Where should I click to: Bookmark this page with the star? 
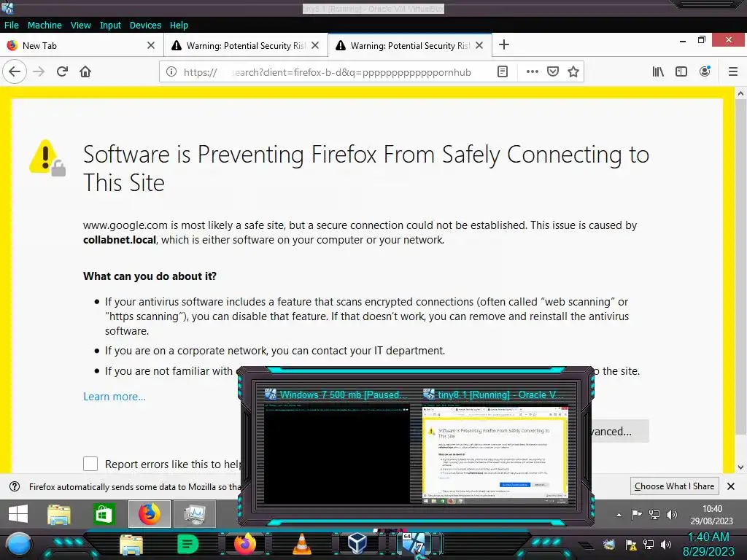(x=573, y=72)
